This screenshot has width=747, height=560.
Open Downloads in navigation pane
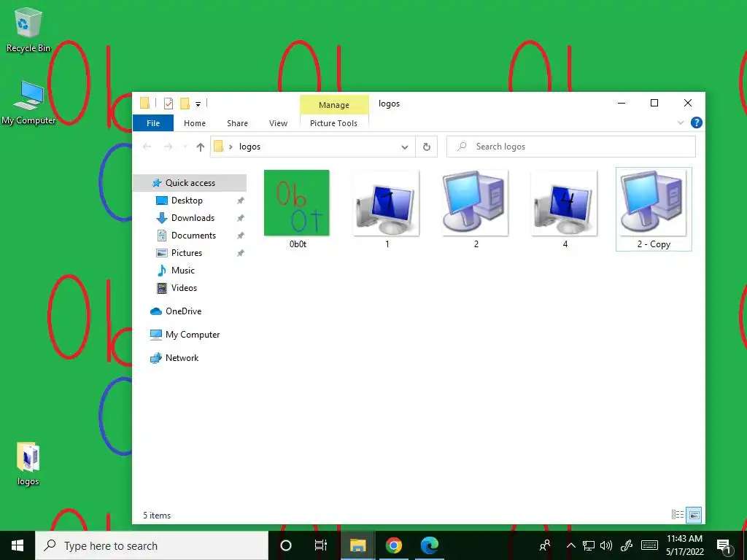click(x=193, y=218)
